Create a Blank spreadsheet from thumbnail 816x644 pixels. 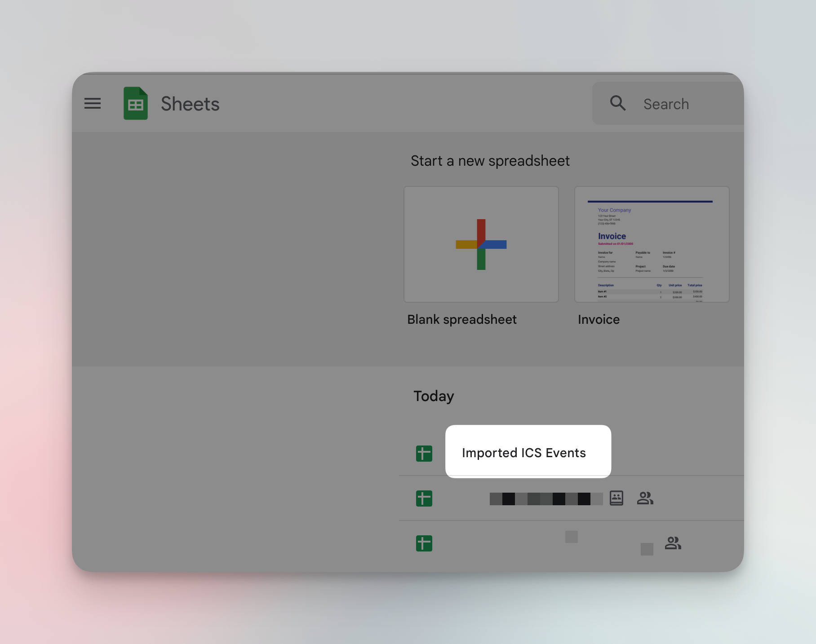[481, 244]
